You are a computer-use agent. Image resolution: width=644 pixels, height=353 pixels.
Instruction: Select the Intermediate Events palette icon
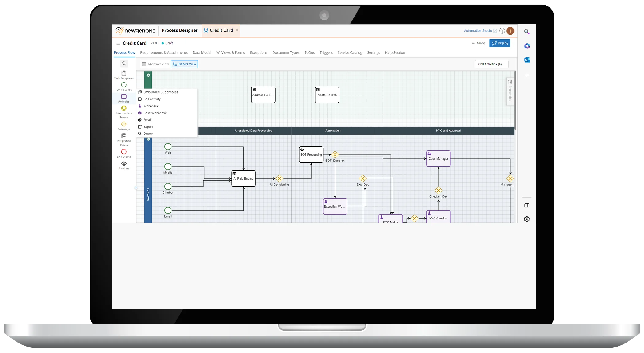124,108
